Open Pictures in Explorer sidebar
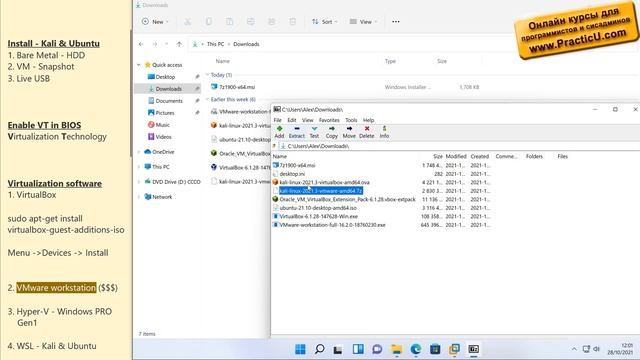 (164, 113)
